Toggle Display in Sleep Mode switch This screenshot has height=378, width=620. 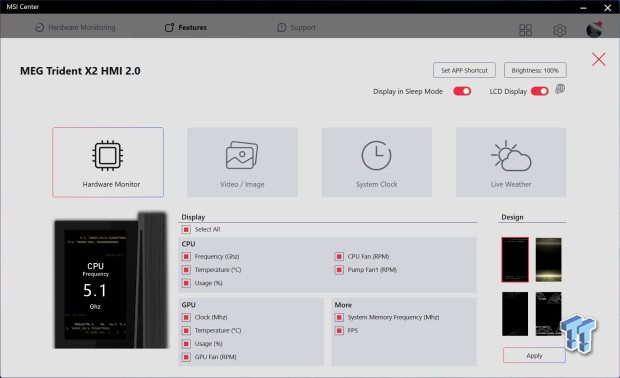click(462, 91)
